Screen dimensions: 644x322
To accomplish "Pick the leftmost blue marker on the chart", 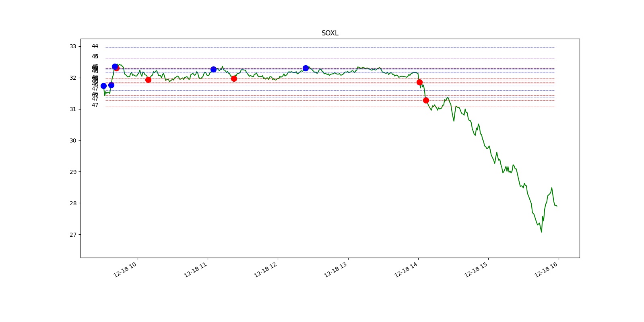I will (x=103, y=86).
